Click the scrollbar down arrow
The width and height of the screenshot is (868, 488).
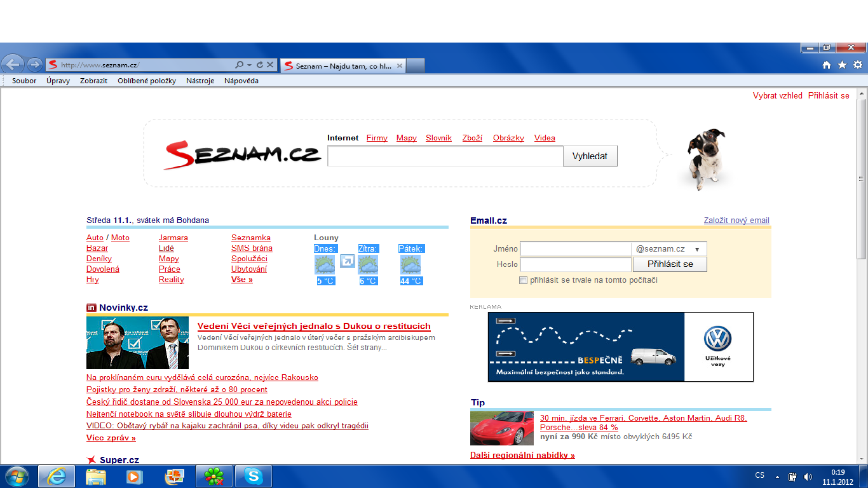(x=862, y=459)
